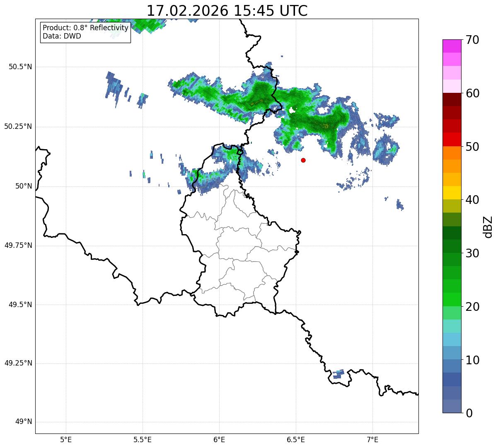The image size is (498, 448).
Task: Click the 6.5°E longitude label
Action: click(296, 440)
